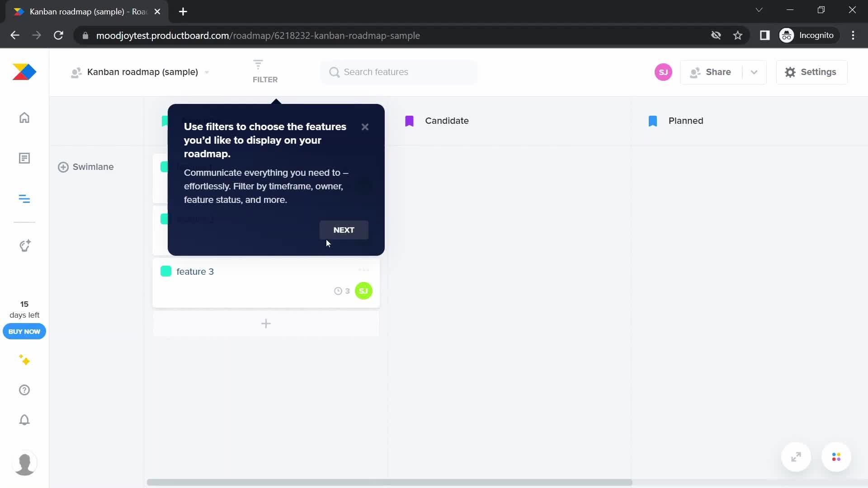The width and height of the screenshot is (868, 488).
Task: Open the feature 3 card
Action: 266,282
